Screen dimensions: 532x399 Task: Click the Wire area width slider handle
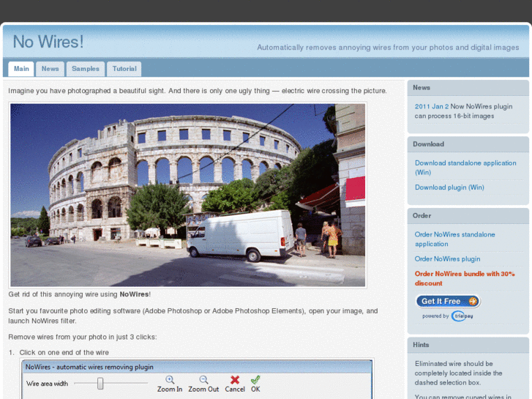[100, 384]
